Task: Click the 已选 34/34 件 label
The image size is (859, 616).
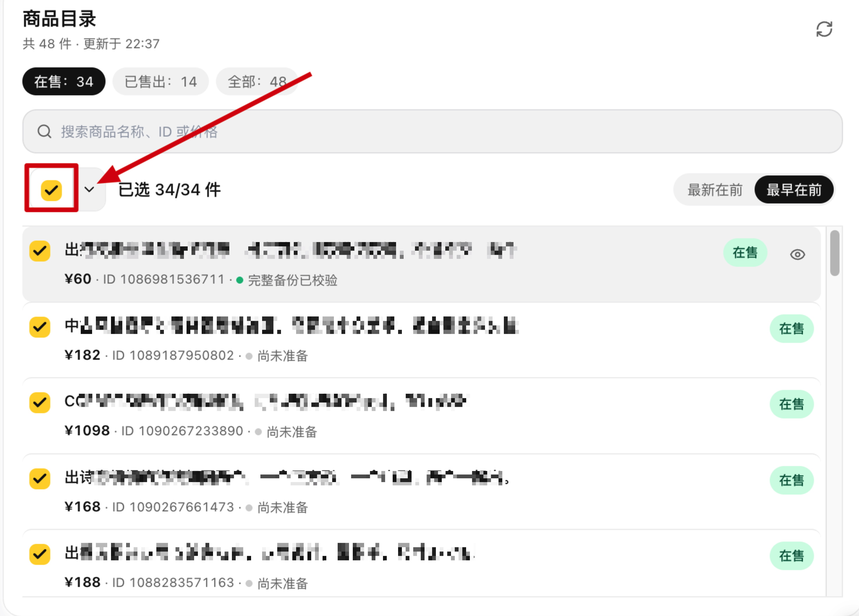Action: (x=169, y=190)
